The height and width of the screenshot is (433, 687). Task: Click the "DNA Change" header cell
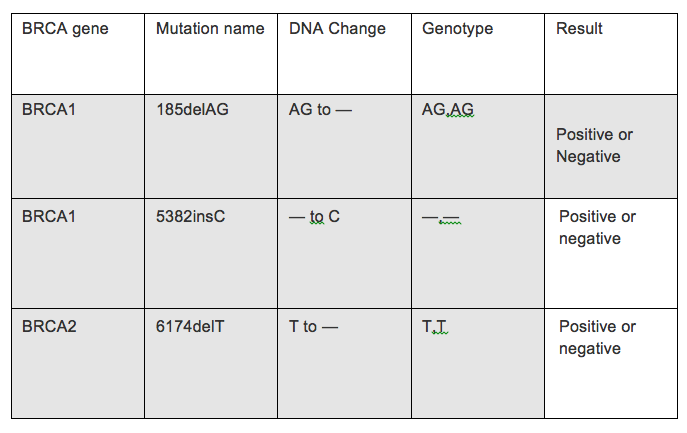point(337,29)
